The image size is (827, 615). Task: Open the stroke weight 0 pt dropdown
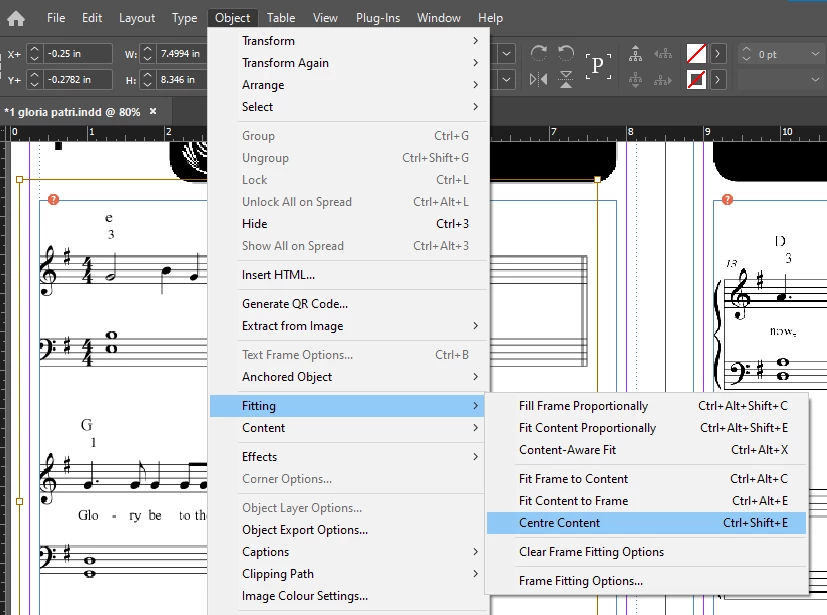point(815,54)
